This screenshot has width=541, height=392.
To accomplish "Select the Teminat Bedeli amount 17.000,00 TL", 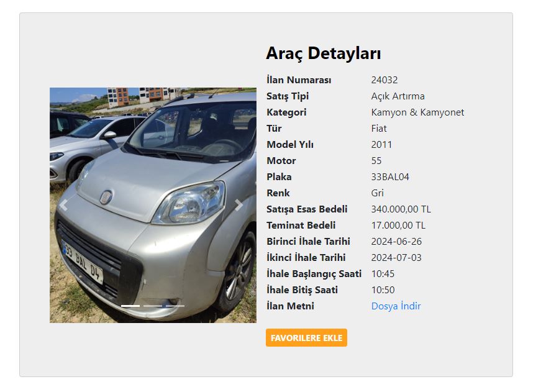I will 398,226.
